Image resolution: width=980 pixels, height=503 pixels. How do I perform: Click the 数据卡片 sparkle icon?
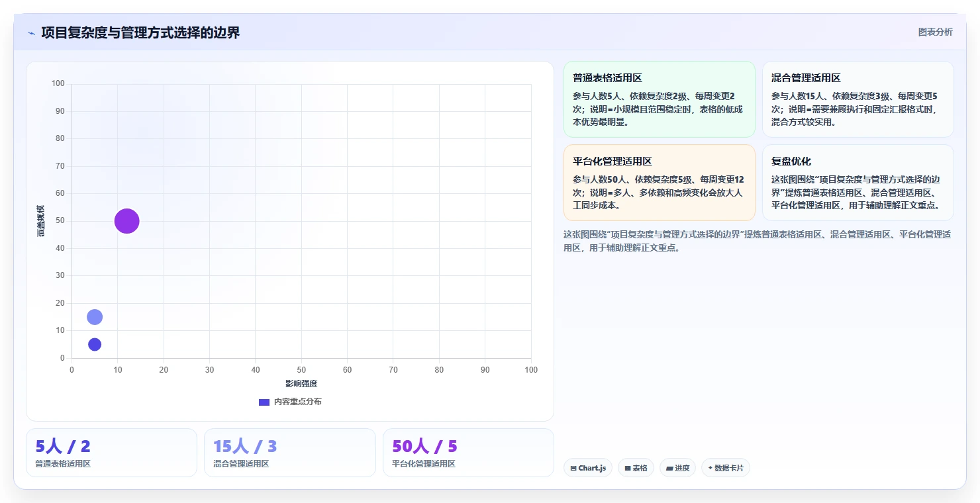click(x=710, y=468)
